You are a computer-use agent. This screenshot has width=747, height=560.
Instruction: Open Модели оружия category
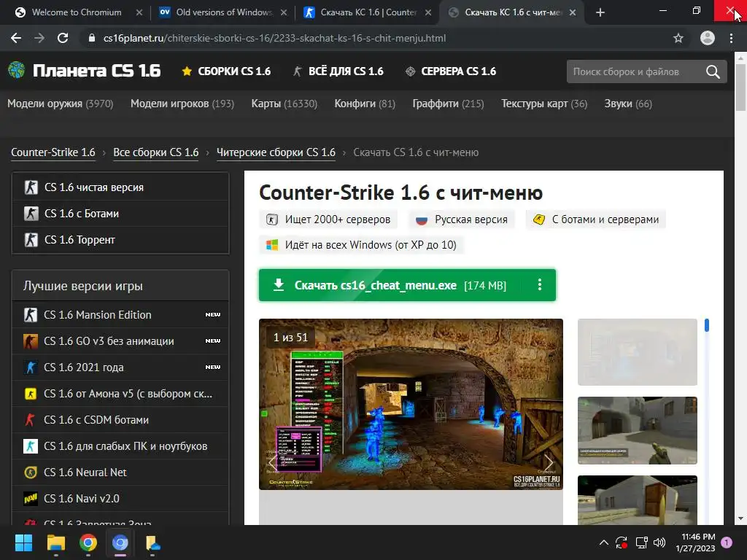(60, 104)
